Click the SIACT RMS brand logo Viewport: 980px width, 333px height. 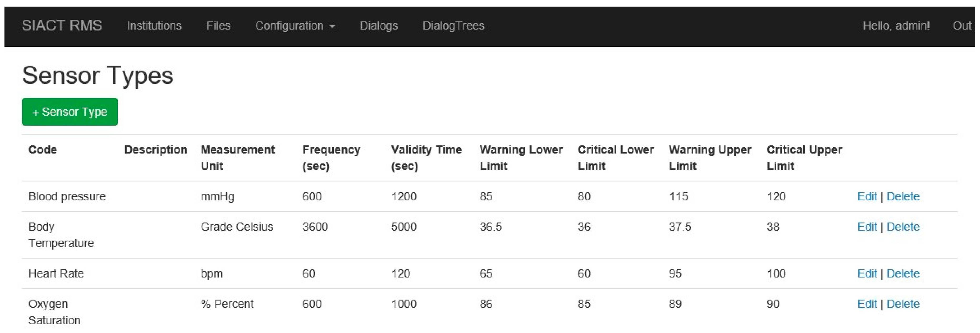(62, 26)
